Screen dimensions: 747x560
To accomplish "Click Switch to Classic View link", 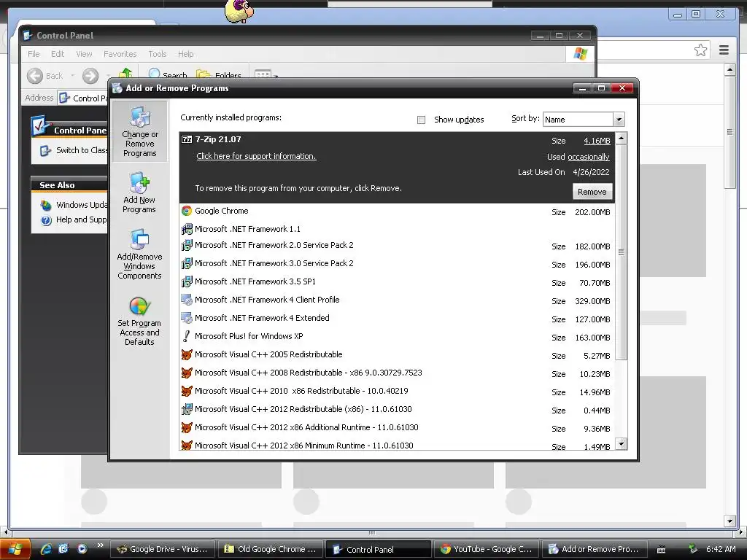I will coord(82,150).
